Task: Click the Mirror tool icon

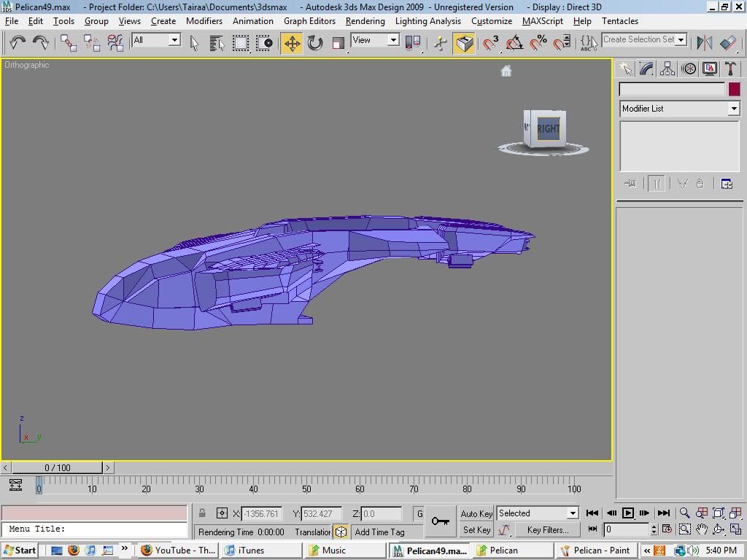Action: pos(704,43)
